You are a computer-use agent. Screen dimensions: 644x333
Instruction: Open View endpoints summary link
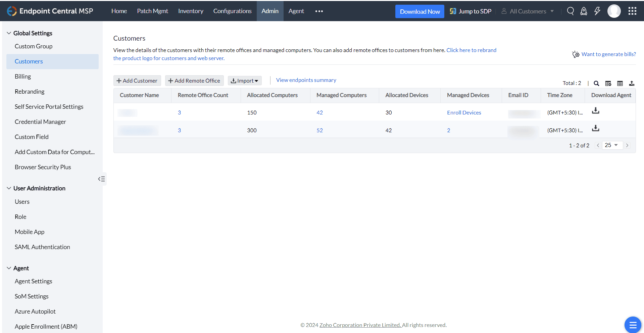[306, 80]
